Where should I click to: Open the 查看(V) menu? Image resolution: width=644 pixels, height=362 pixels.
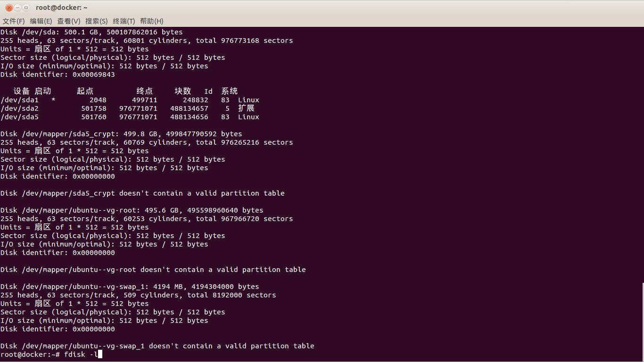(x=69, y=21)
